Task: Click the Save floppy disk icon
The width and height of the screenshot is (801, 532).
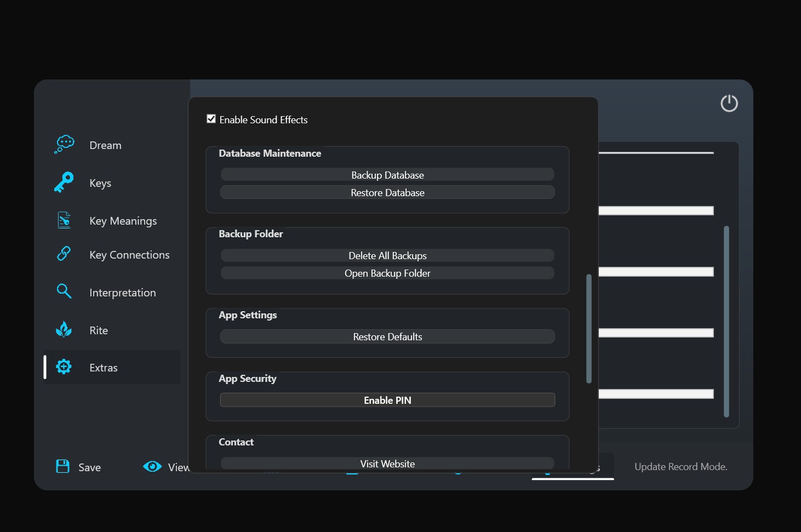Action: (63, 466)
